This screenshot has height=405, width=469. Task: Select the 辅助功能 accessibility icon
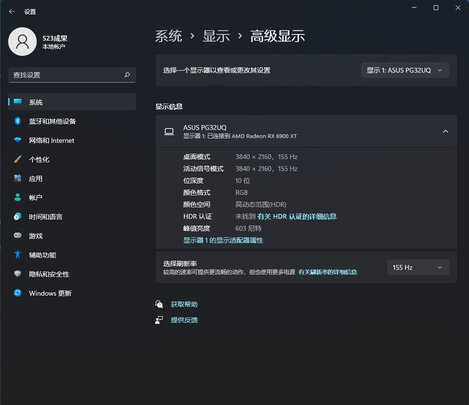pyautogui.click(x=18, y=255)
